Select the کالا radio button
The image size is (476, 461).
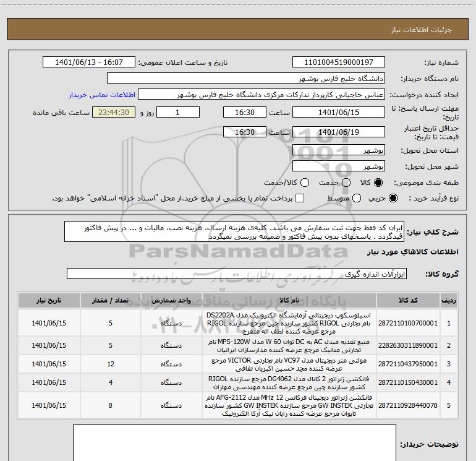click(x=378, y=183)
